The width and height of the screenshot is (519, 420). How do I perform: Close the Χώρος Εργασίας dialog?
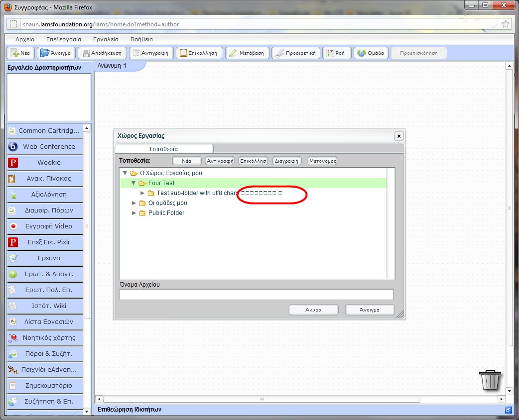point(398,136)
